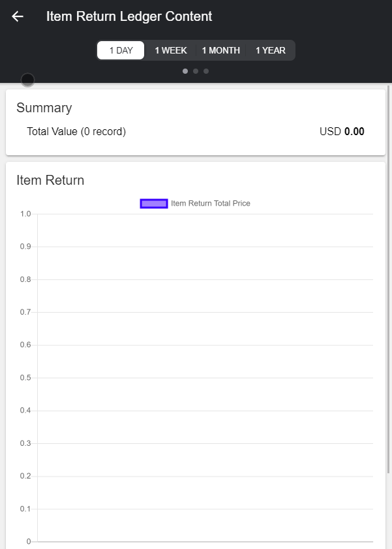The image size is (392, 549).
Task: Jump to the second page indicator dot
Action: coord(196,71)
